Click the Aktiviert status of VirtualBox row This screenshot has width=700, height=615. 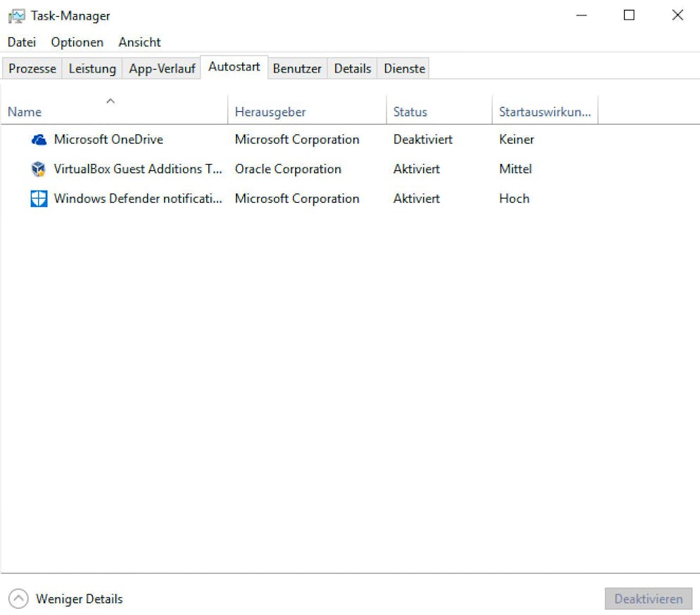(416, 169)
